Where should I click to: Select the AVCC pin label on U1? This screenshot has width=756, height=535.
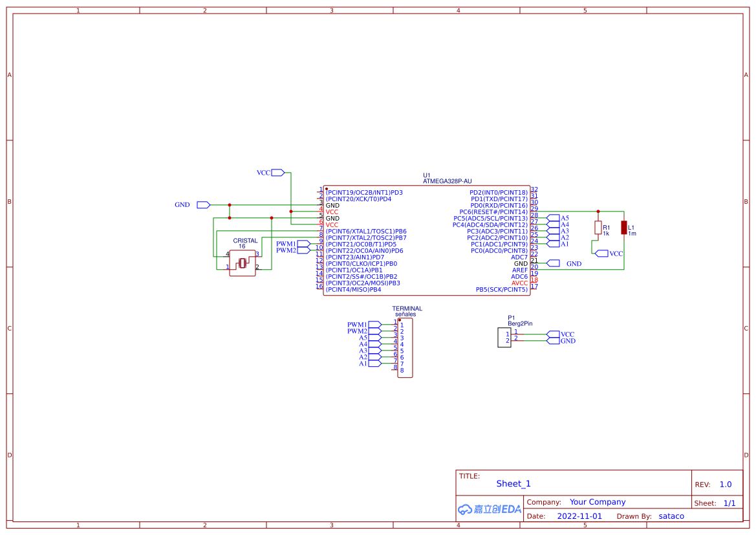click(x=519, y=283)
